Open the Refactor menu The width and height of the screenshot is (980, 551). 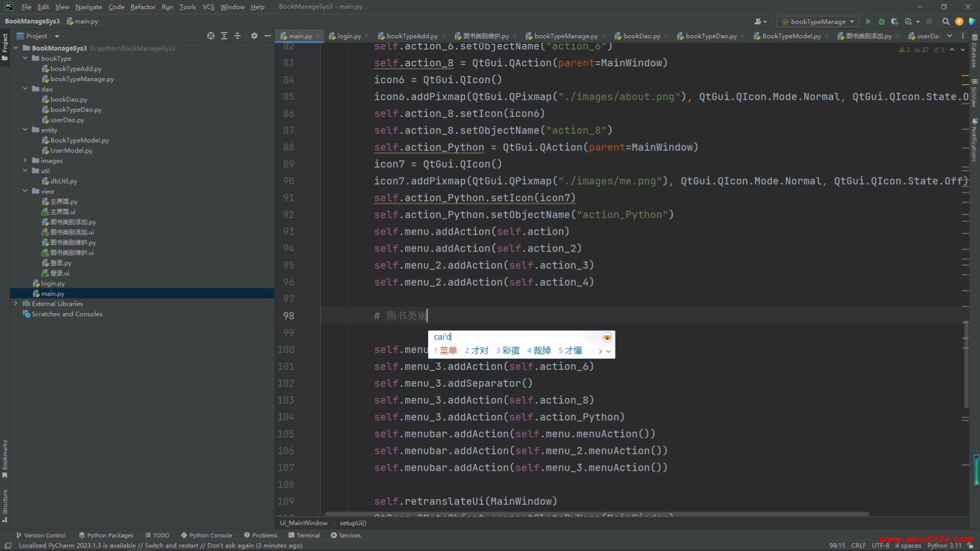point(143,7)
